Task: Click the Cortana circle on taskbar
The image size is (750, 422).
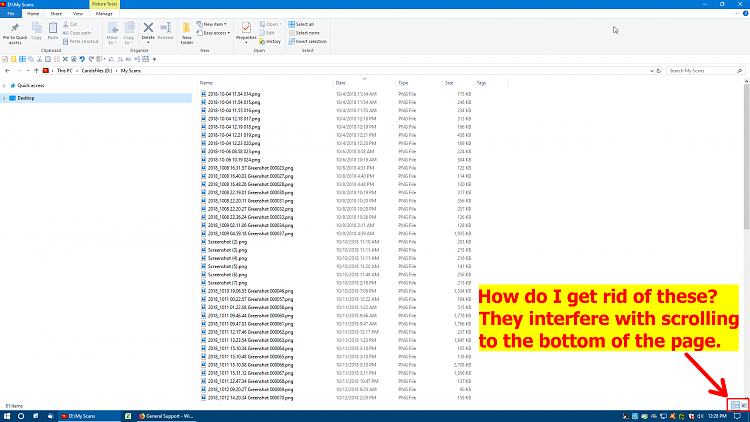Action: point(21,416)
